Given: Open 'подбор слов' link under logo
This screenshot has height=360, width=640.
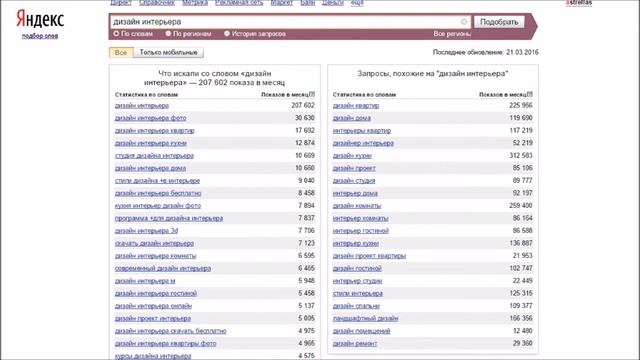Looking at the screenshot, I should (40, 36).
